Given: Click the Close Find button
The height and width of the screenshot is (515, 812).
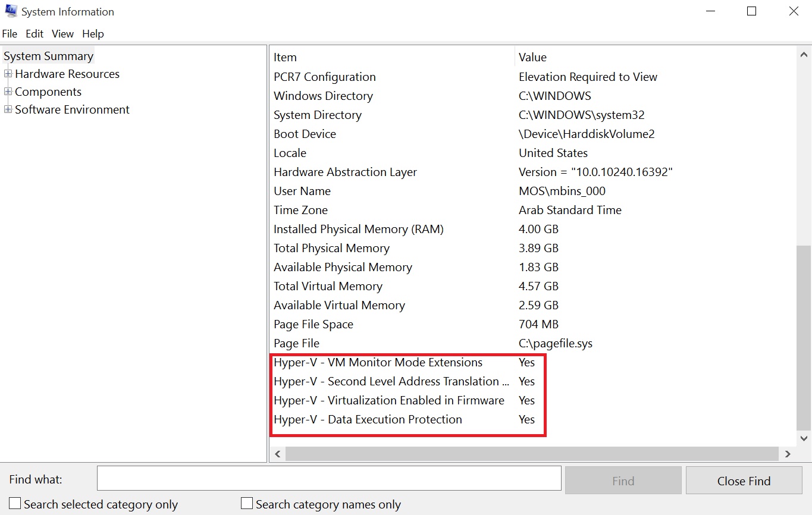Looking at the screenshot, I should (x=744, y=481).
